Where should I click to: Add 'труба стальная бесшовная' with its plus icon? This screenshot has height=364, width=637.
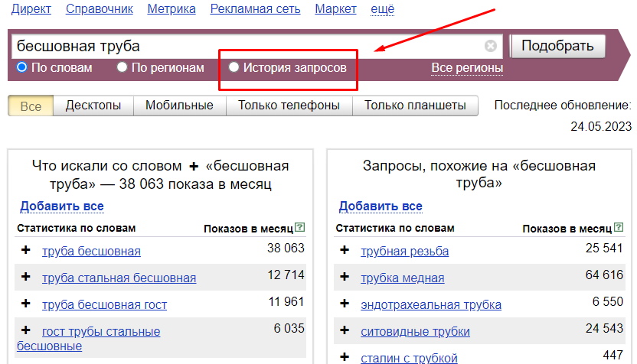(25, 277)
